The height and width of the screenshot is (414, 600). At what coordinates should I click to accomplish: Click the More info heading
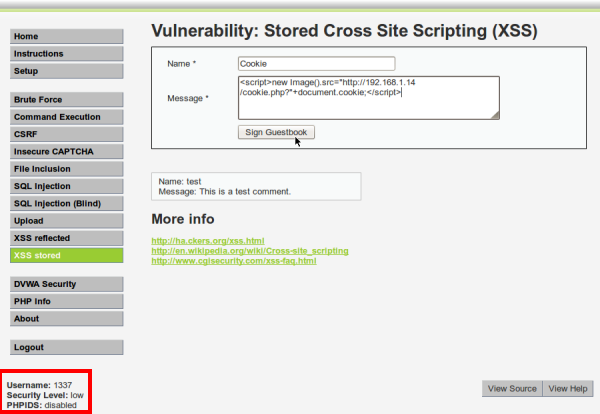tap(183, 219)
